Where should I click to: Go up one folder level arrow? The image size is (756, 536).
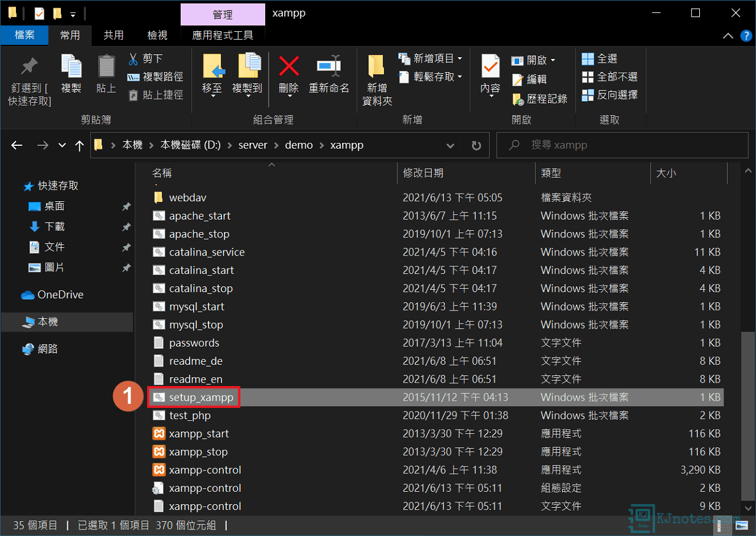pos(80,145)
